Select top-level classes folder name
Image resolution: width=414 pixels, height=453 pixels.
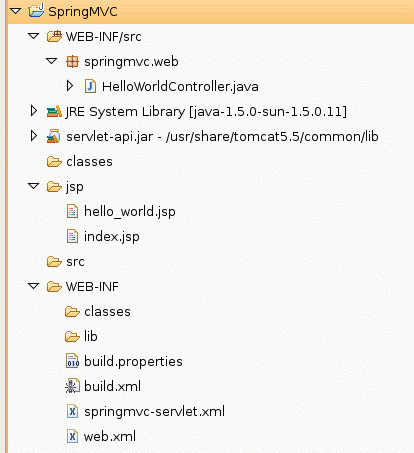[x=89, y=161]
